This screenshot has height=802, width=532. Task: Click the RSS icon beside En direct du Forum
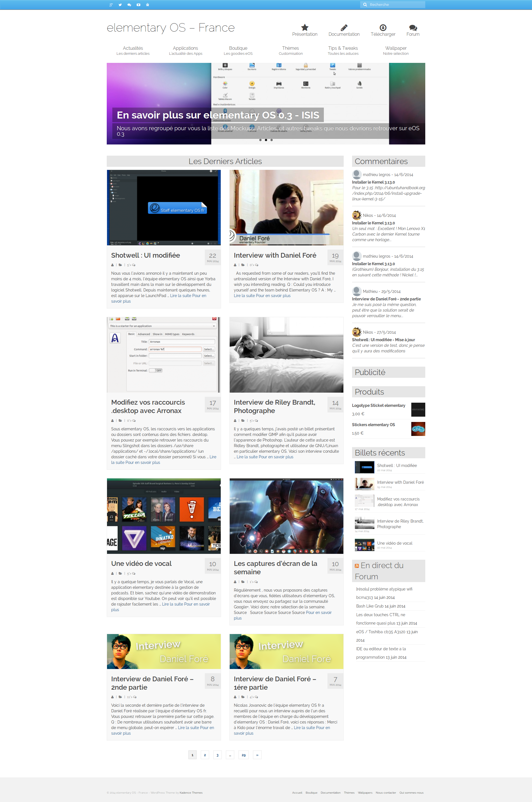(x=357, y=566)
